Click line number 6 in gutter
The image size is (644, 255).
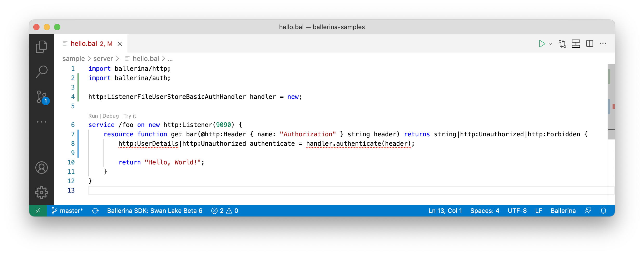pos(73,125)
